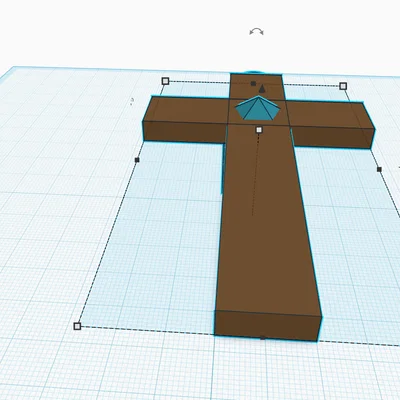Select the cross section above the pyramid
Viewport: 400px width, 400px height.
coord(257,87)
